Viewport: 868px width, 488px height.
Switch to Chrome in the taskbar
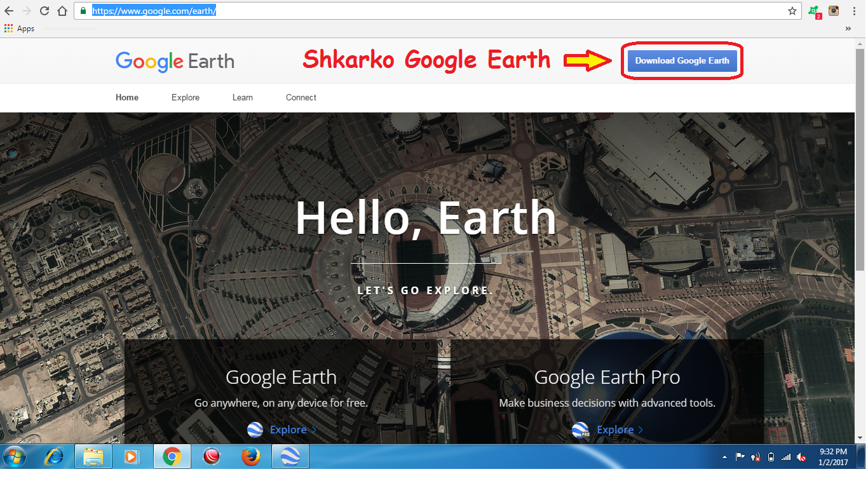click(x=172, y=457)
